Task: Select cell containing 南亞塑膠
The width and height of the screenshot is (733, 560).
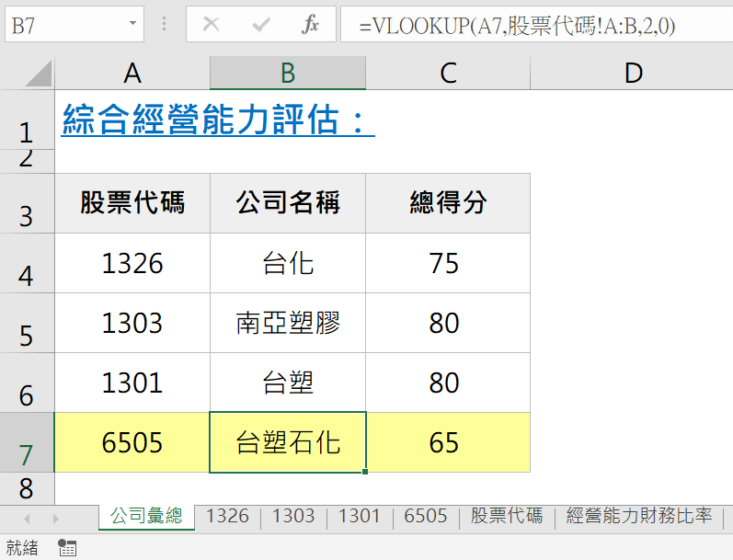Action: coord(288,323)
